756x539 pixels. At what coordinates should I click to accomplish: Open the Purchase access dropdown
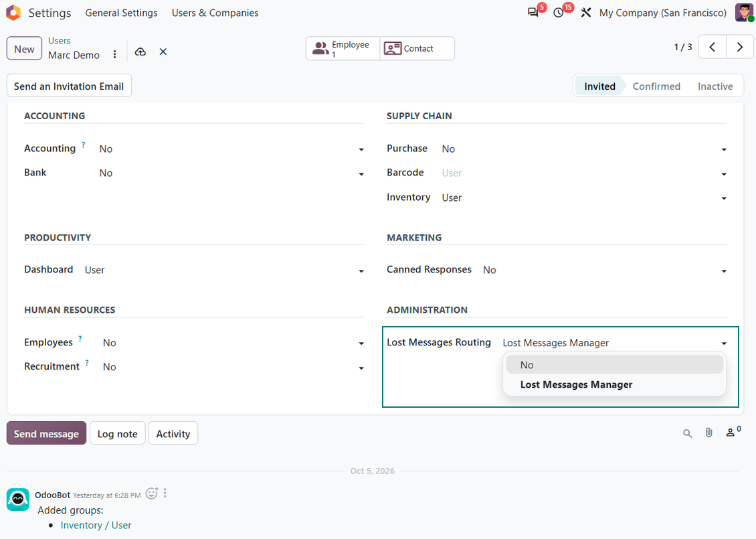pos(584,149)
